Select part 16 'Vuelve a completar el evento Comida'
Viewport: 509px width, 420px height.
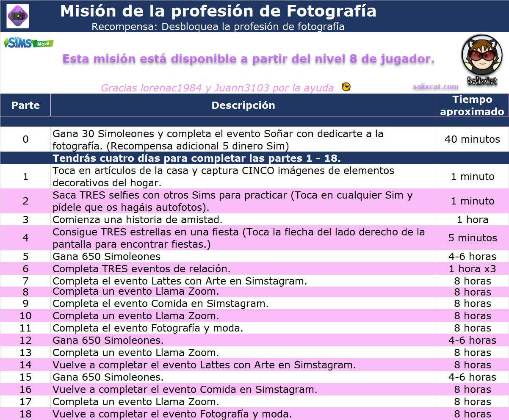(x=185, y=390)
